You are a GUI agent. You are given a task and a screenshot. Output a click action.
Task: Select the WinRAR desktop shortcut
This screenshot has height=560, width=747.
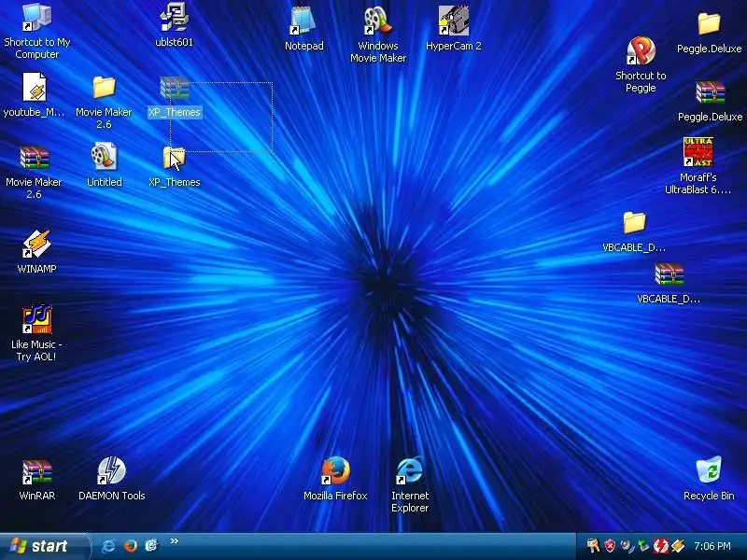pyautogui.click(x=36, y=471)
